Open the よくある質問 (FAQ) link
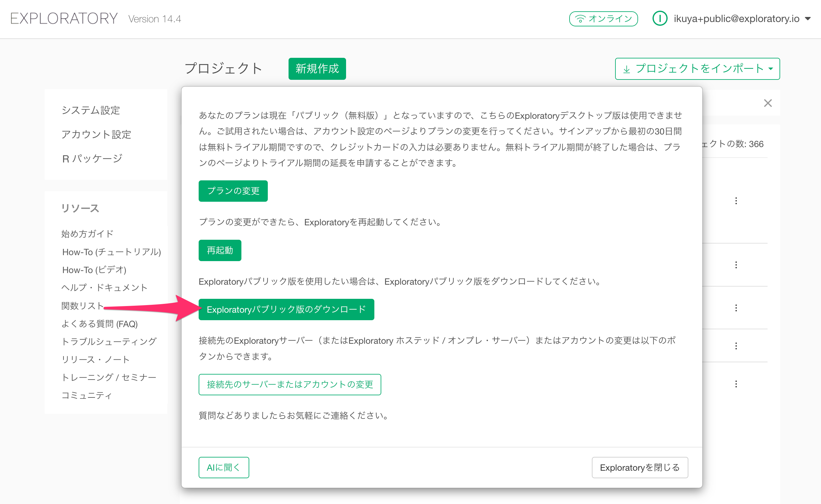 (99, 324)
